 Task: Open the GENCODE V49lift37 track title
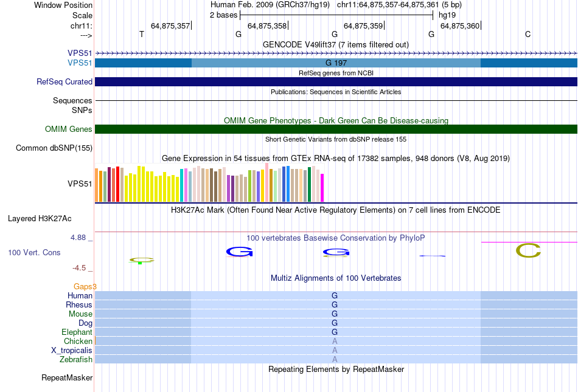point(336,44)
